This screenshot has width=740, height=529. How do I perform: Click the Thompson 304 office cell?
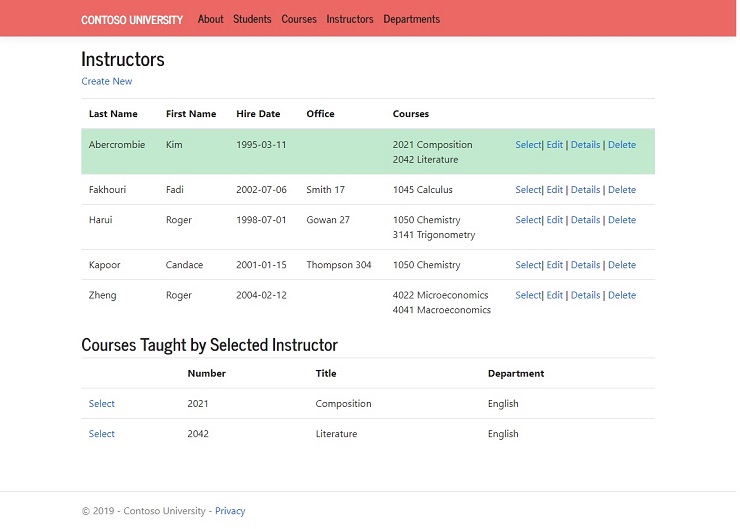[338, 265]
